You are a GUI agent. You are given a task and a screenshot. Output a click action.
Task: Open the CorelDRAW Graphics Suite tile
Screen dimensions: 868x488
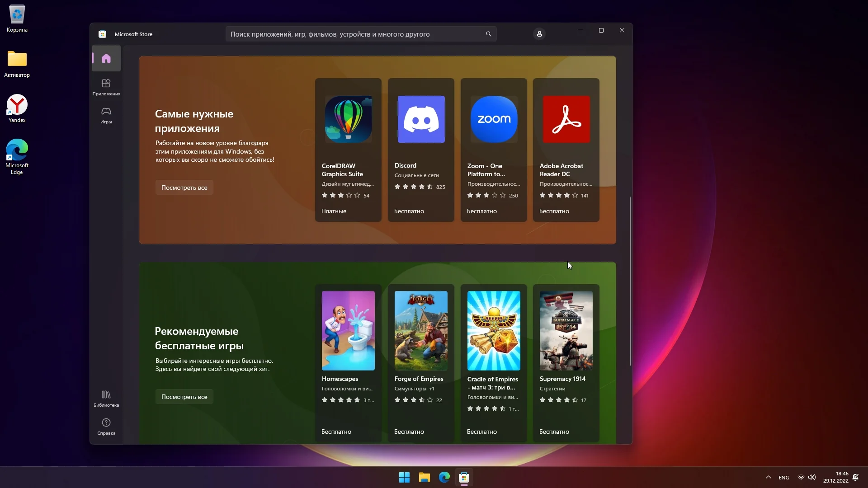(348, 150)
